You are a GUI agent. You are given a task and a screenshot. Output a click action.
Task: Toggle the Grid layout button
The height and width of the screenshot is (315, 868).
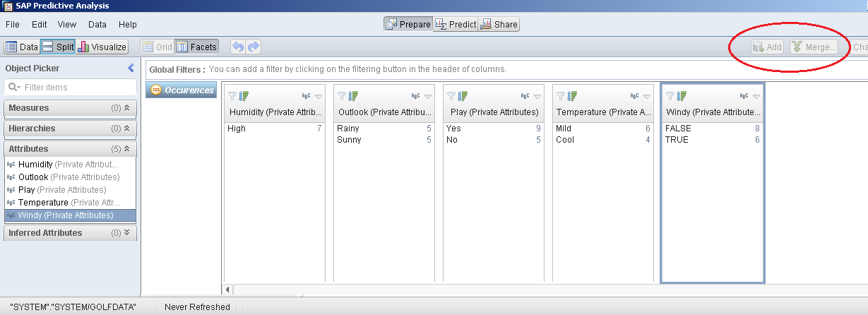[x=157, y=47]
